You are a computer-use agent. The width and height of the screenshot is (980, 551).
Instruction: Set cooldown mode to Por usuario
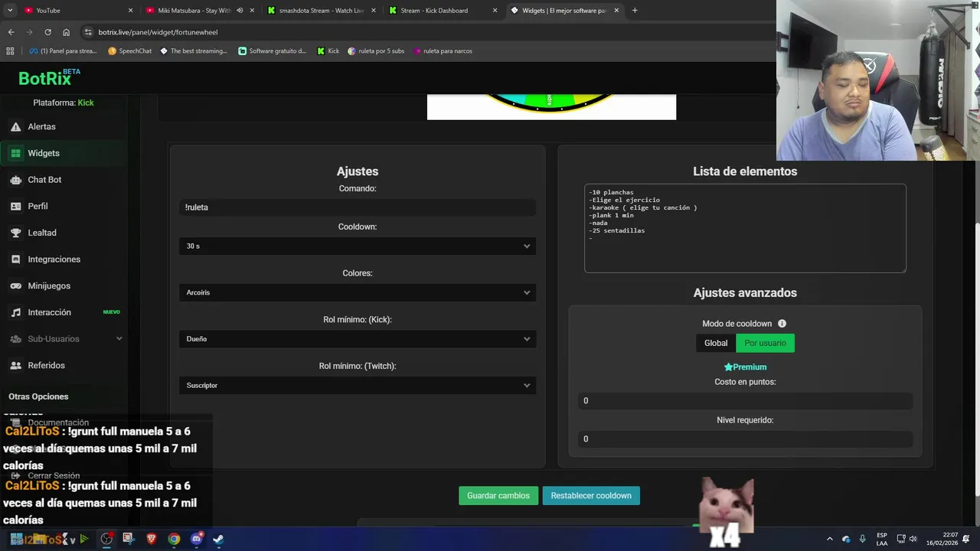(x=765, y=343)
